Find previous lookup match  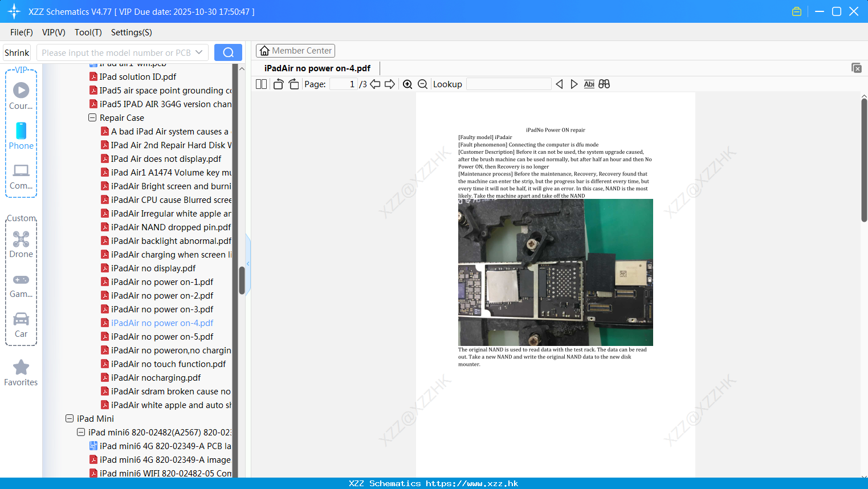point(559,84)
